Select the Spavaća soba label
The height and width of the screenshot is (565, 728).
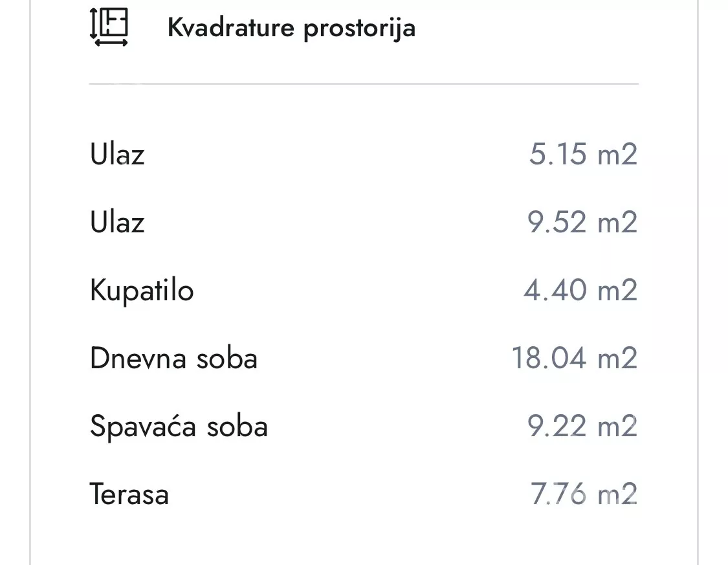point(179,427)
